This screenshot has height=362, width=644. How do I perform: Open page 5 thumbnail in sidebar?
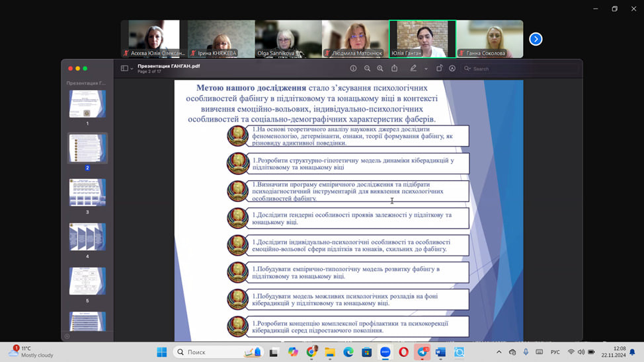click(87, 281)
